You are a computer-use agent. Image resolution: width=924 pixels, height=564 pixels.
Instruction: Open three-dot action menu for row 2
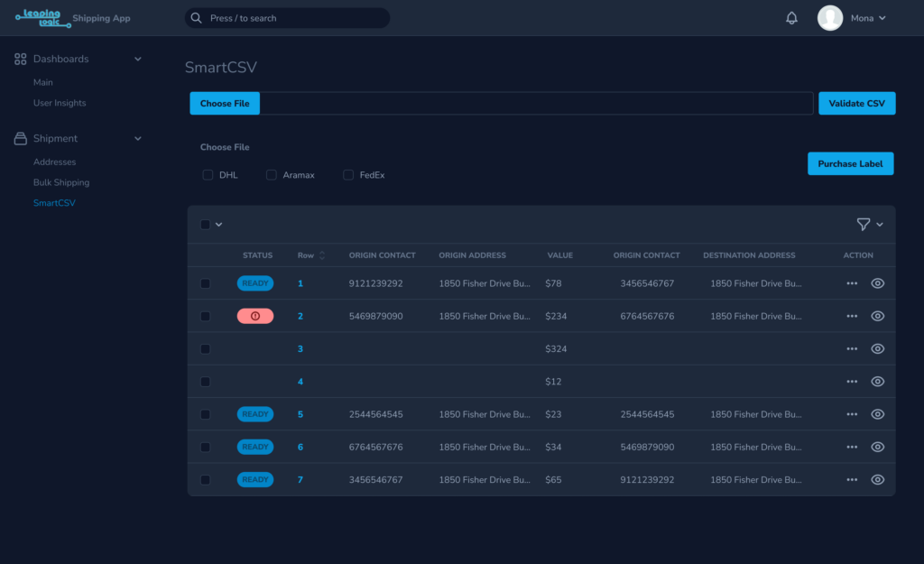coord(852,316)
